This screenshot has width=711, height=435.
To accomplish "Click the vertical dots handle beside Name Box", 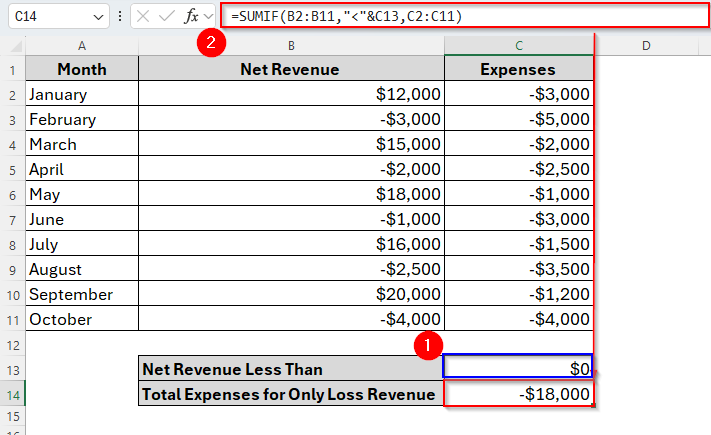I will click(120, 17).
